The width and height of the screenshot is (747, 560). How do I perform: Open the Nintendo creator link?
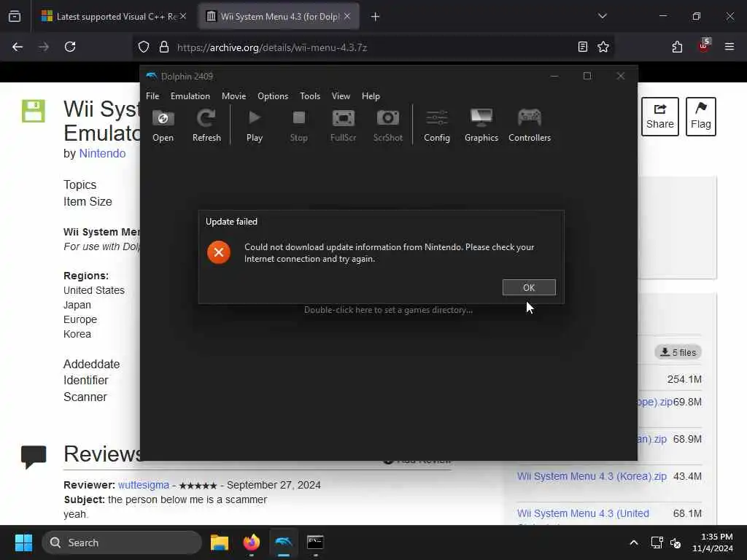pos(102,153)
